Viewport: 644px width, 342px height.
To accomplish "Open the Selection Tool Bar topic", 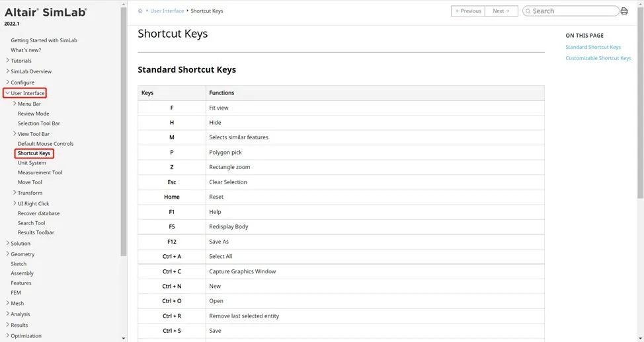I will 39,123.
